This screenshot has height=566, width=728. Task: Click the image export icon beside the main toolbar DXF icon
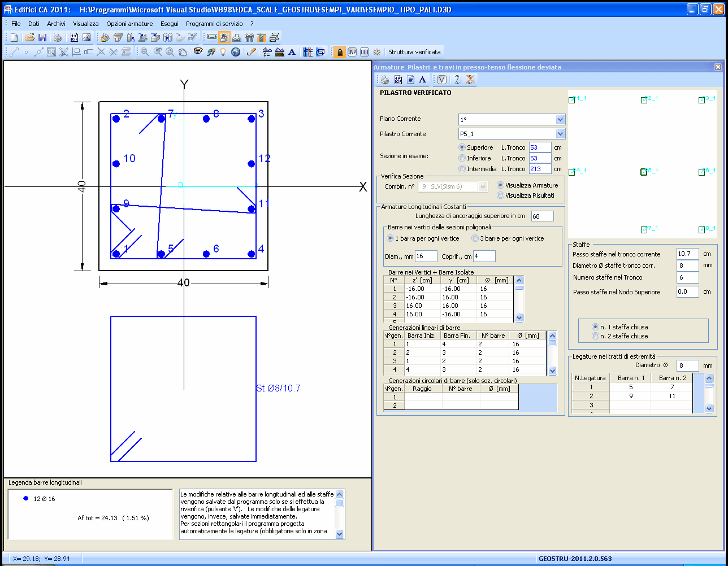[x=86, y=38]
